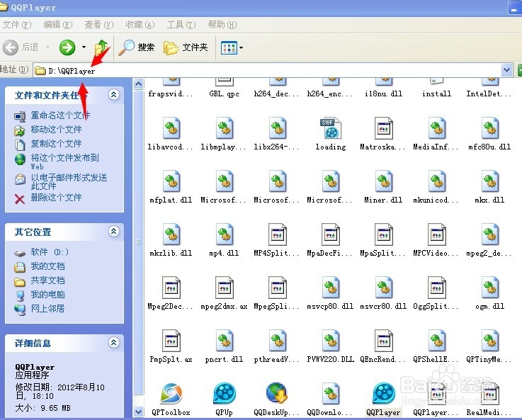Image resolution: width=522 pixels, height=420 pixels.
Task: Open the Forward button history dropdown
Action: click(84, 47)
